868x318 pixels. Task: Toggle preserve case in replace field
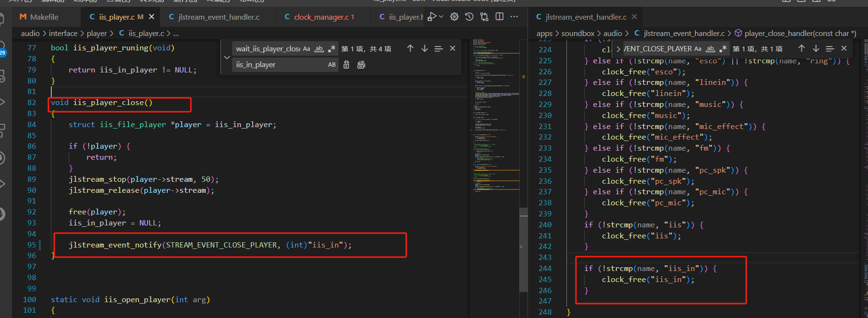pos(332,65)
